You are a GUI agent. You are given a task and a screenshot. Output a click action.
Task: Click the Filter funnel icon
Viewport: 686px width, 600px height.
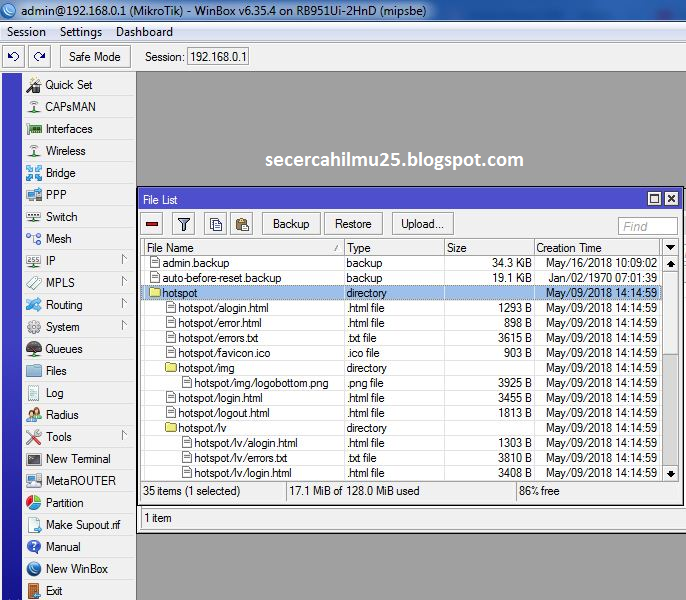click(184, 224)
